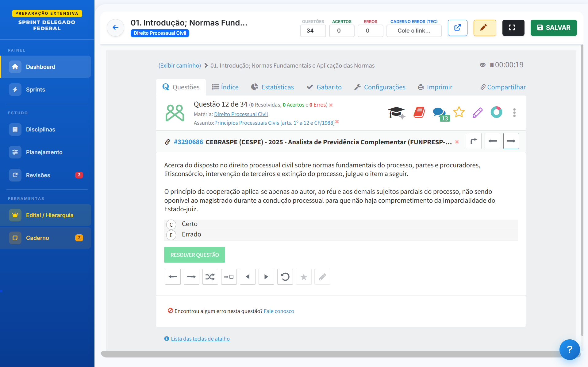Click the go-to-question arrow box icon

(x=229, y=277)
